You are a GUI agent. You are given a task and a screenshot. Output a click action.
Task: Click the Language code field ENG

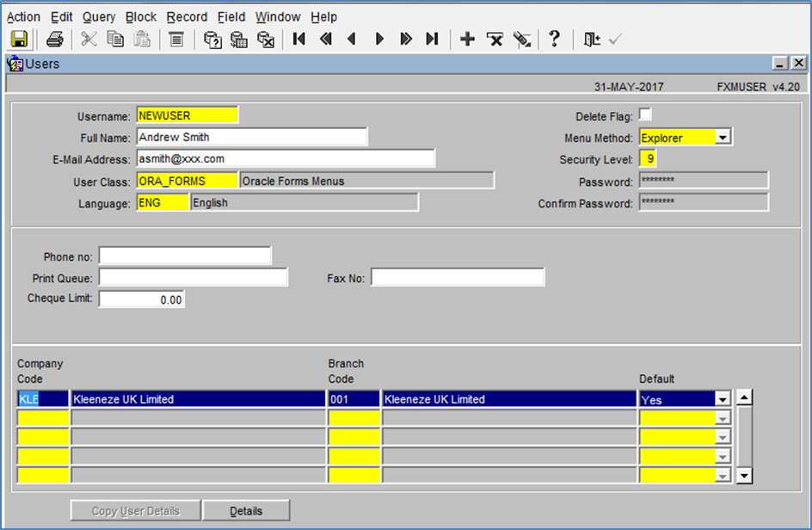(x=163, y=202)
